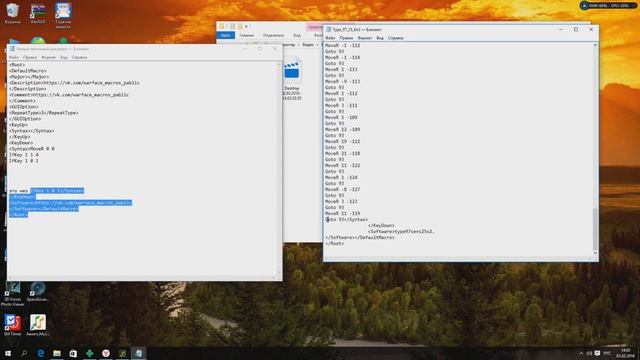The height and width of the screenshot is (360, 640).
Task: Click the <DefaultMacro> line in left Notepad
Action: click(x=28, y=71)
